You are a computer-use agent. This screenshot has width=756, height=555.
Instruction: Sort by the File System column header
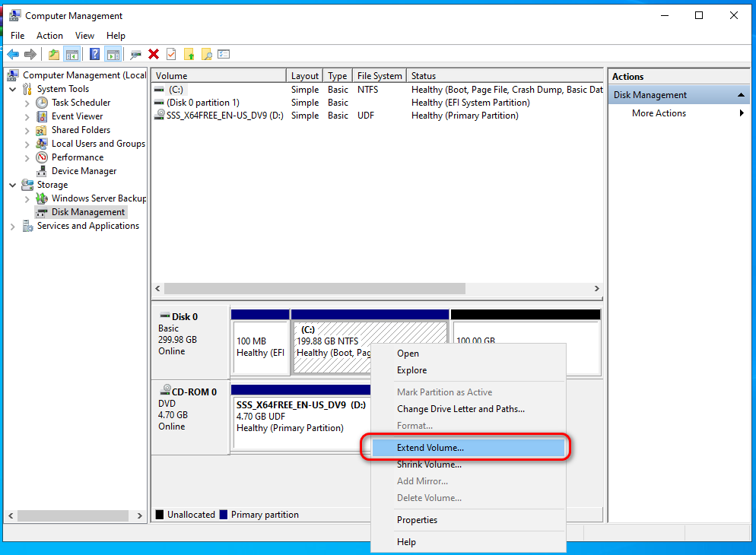click(x=380, y=76)
